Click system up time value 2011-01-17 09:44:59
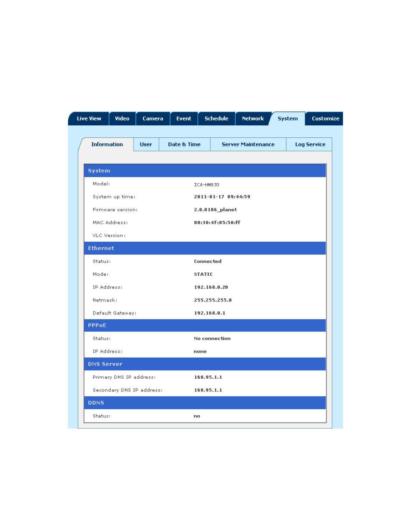Viewport: 411px width, 532px height. tap(222, 197)
